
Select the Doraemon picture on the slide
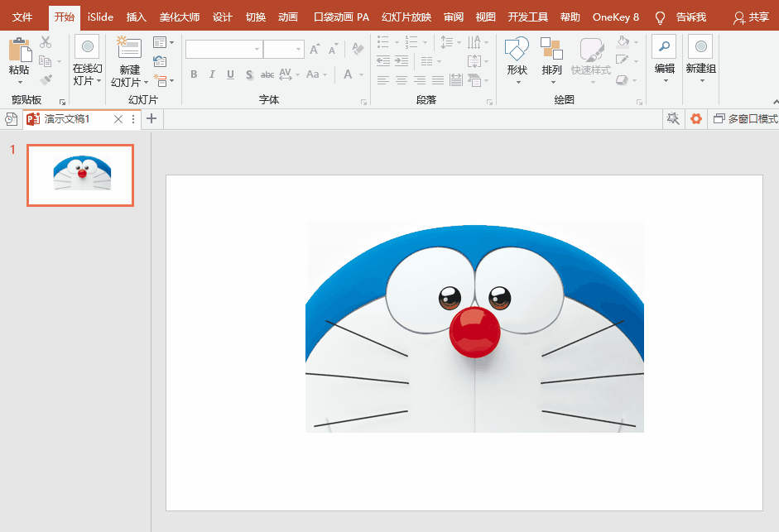pyautogui.click(x=474, y=326)
